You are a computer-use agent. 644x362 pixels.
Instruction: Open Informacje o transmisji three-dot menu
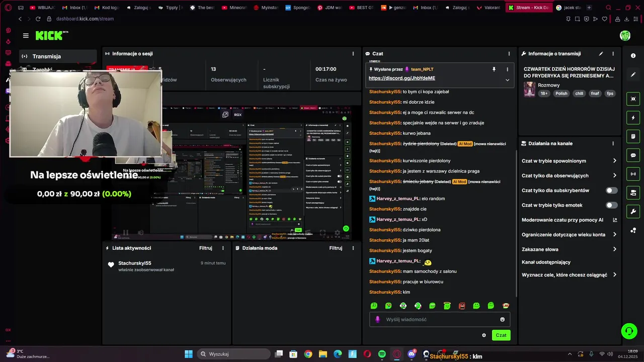613,54
